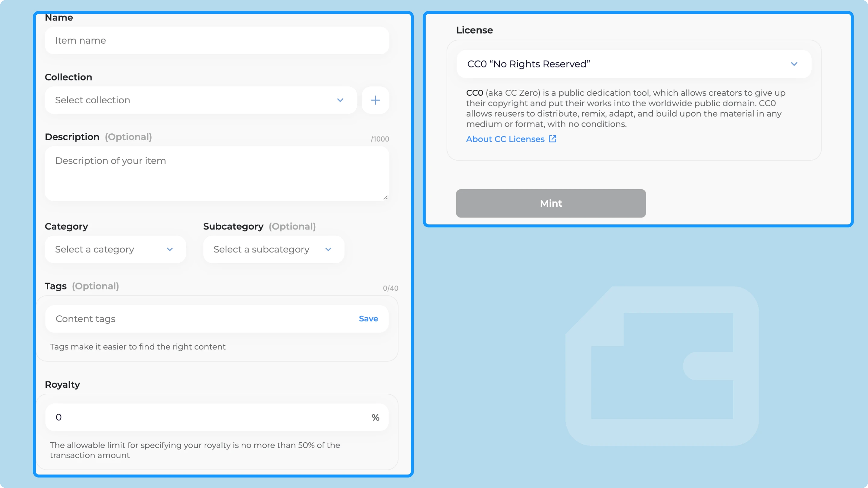868x488 pixels.
Task: Adjust the Royalty percentage slider
Action: (x=218, y=417)
